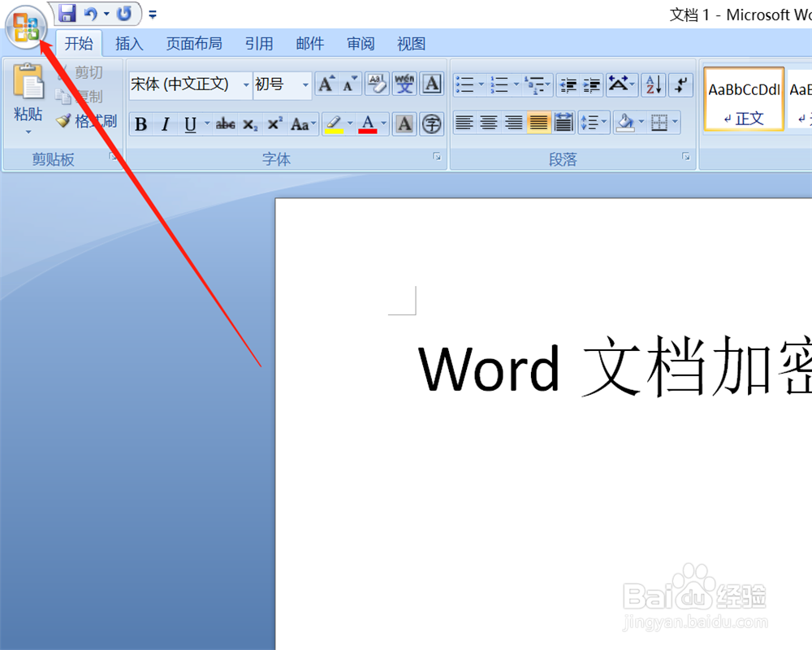Expand the 粘贴 dropdown arrow
Image resolution: width=812 pixels, height=650 pixels.
click(28, 132)
